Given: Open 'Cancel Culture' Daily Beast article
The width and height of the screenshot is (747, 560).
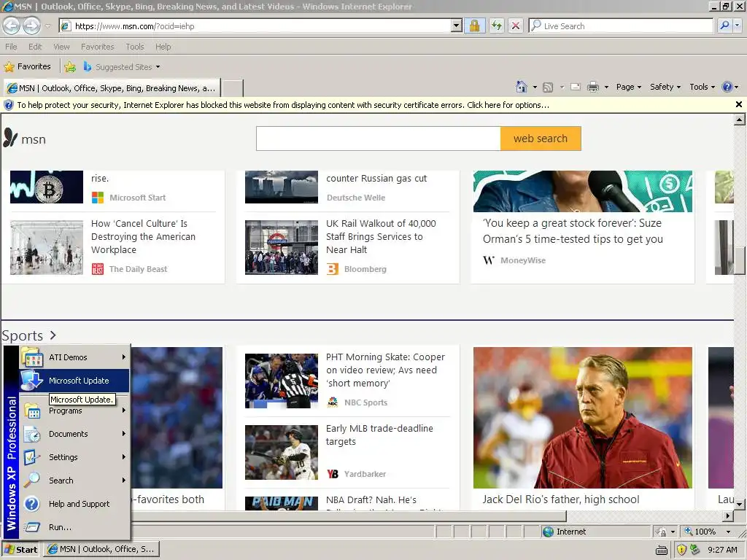Looking at the screenshot, I should click(x=143, y=237).
